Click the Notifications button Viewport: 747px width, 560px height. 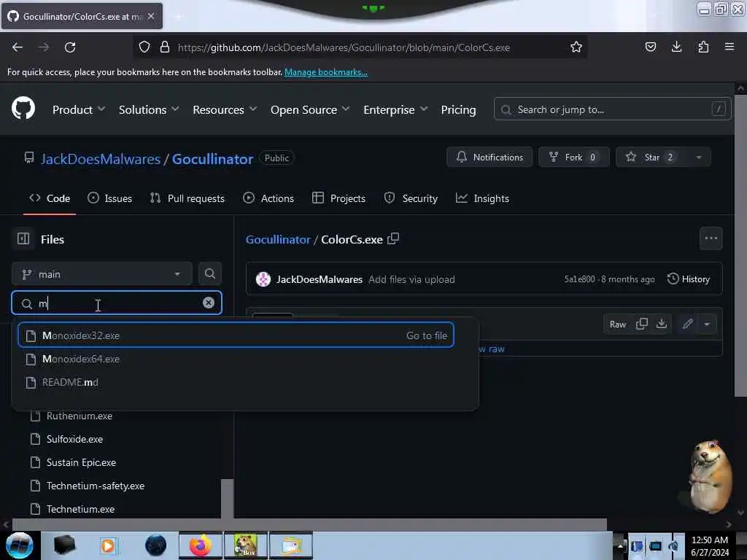point(489,157)
